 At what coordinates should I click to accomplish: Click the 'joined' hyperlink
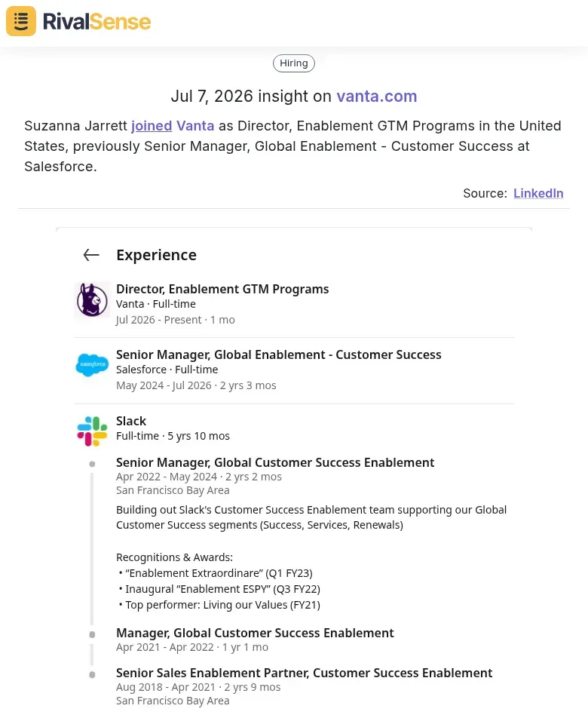[152, 126]
